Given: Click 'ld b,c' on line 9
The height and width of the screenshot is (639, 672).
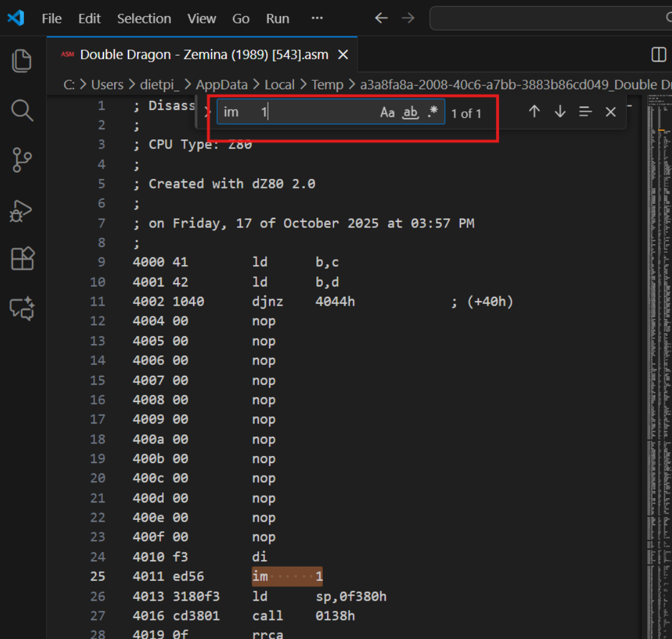Looking at the screenshot, I should [295, 262].
